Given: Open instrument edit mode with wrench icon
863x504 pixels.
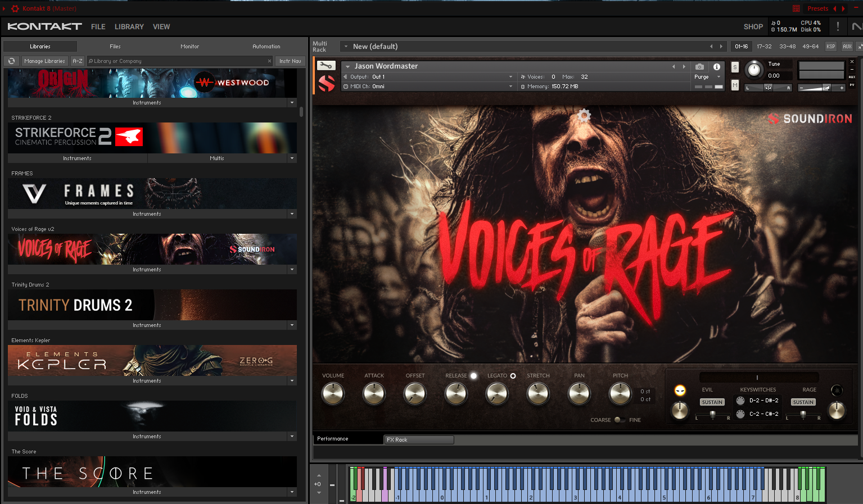Looking at the screenshot, I should point(326,66).
